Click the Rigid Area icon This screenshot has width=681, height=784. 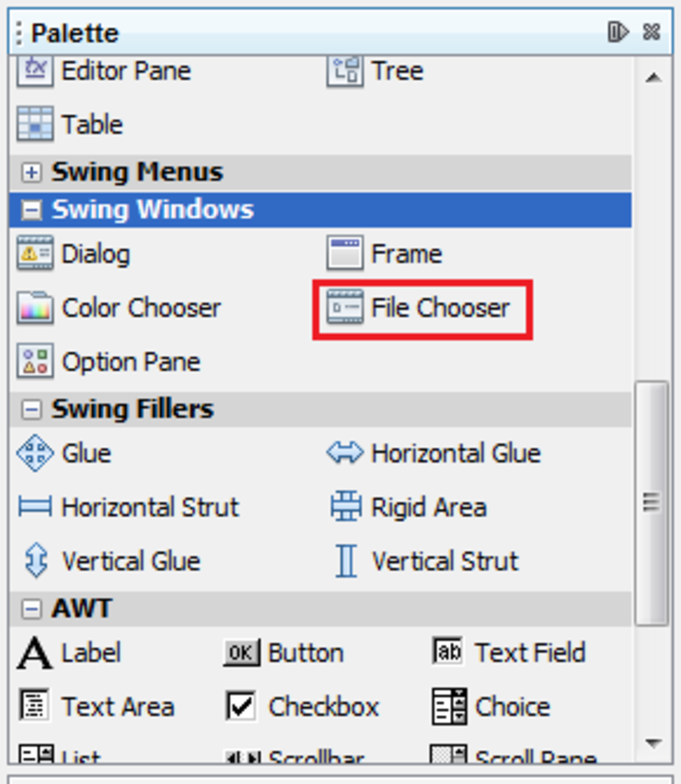(346, 506)
